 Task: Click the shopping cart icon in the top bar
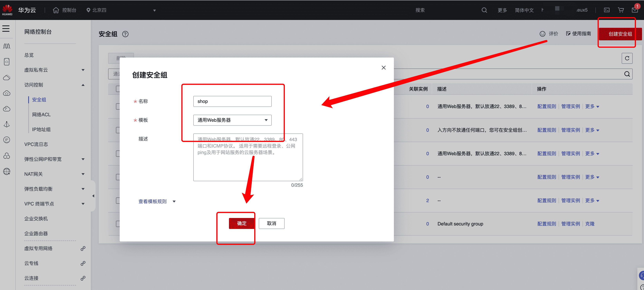pos(621,10)
